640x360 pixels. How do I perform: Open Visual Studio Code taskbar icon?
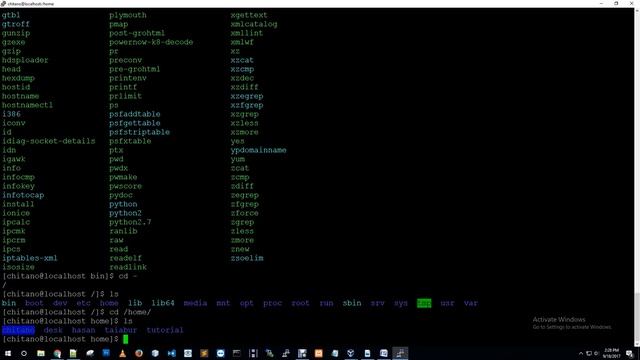[171, 353]
